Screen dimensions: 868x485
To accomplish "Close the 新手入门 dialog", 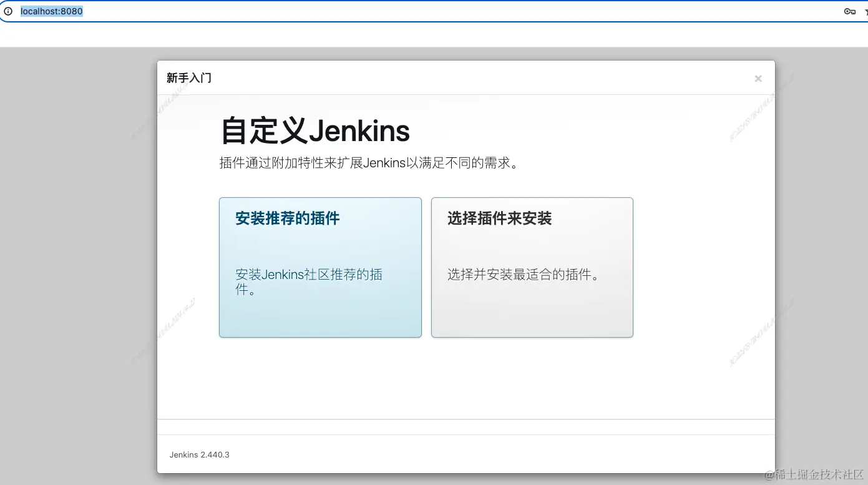I will coord(758,79).
